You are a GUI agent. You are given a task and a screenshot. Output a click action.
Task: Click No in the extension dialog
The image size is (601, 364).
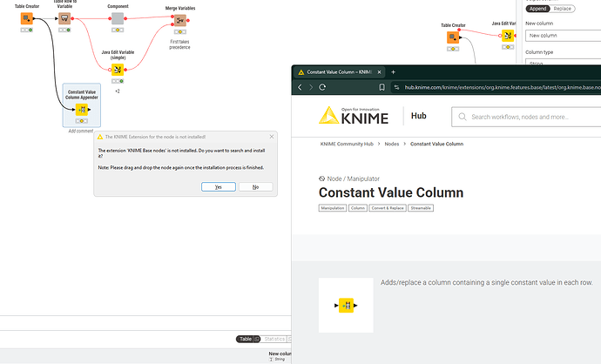click(255, 186)
